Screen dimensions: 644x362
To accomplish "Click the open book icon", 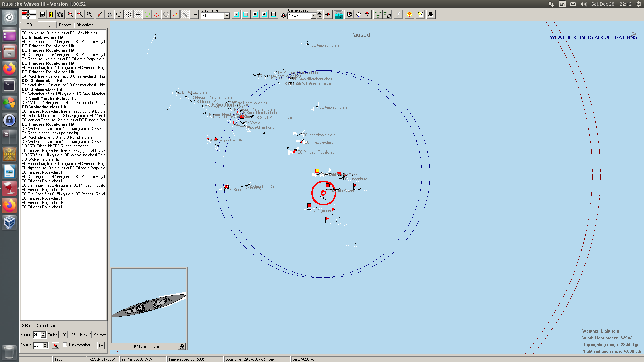I will click(x=358, y=14).
